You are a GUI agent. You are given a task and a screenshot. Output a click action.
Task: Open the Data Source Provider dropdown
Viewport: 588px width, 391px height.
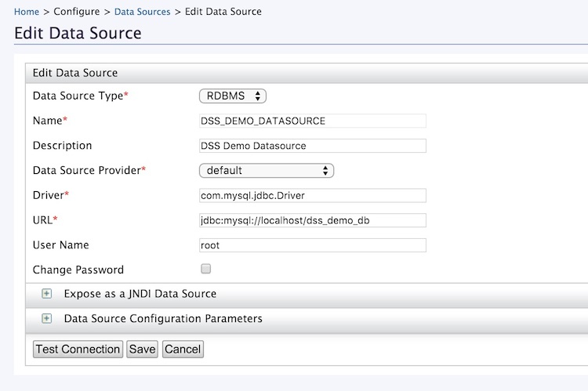[267, 170]
